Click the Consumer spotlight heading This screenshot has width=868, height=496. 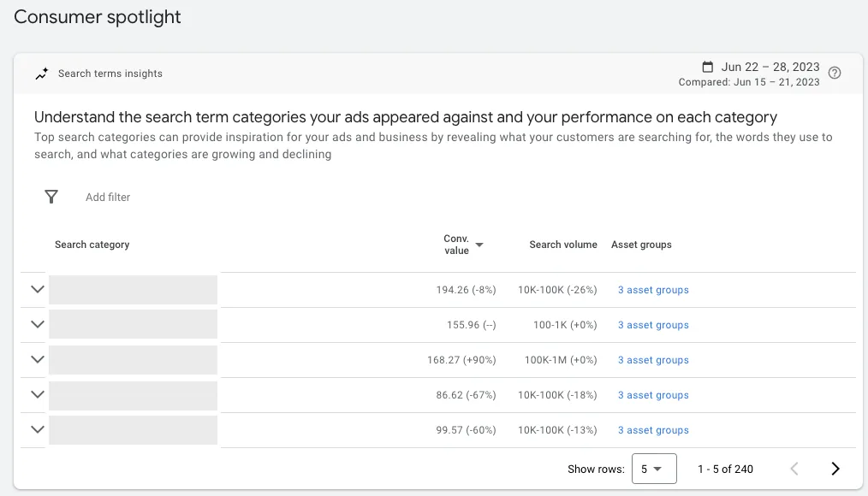coord(98,17)
